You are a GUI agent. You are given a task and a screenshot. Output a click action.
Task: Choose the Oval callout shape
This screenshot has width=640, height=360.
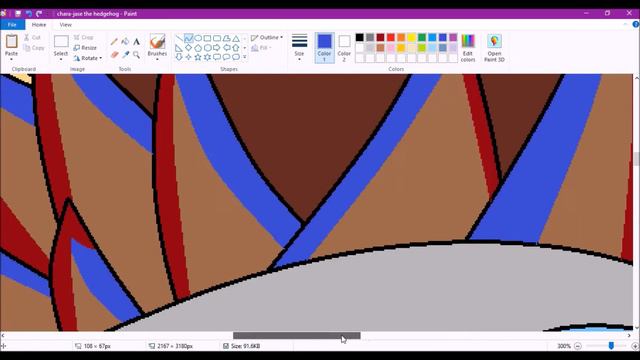(227, 57)
